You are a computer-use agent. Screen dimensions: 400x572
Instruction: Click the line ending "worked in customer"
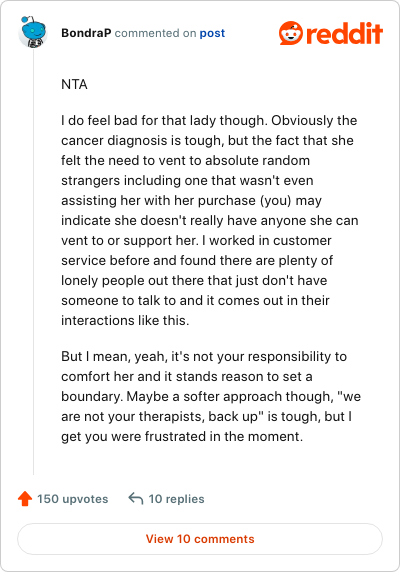coord(196,240)
